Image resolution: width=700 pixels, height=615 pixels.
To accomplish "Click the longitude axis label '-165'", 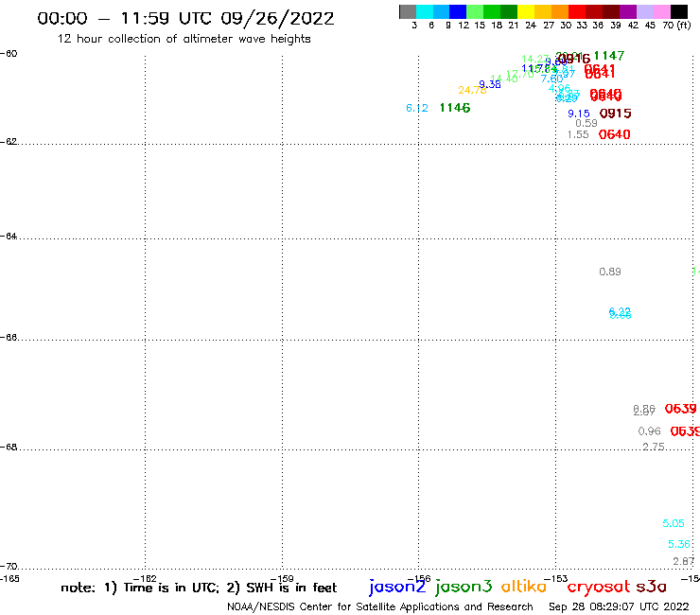I will tap(9, 579).
